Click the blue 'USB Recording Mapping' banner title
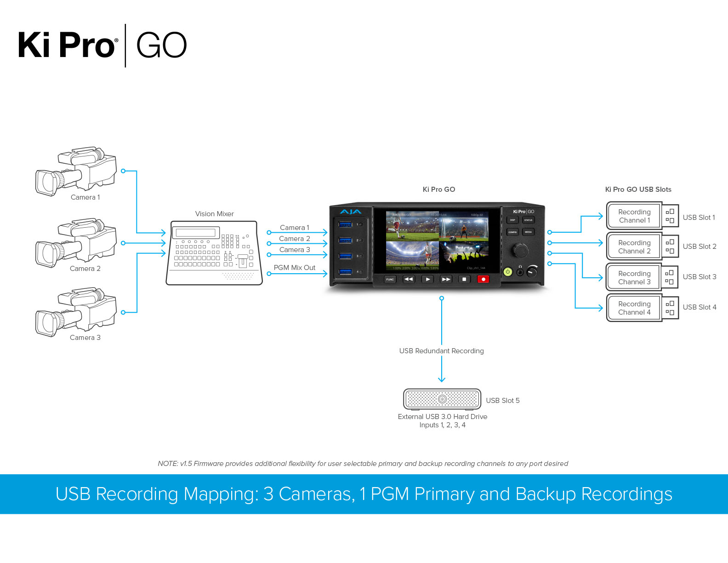The image size is (728, 563). (364, 494)
